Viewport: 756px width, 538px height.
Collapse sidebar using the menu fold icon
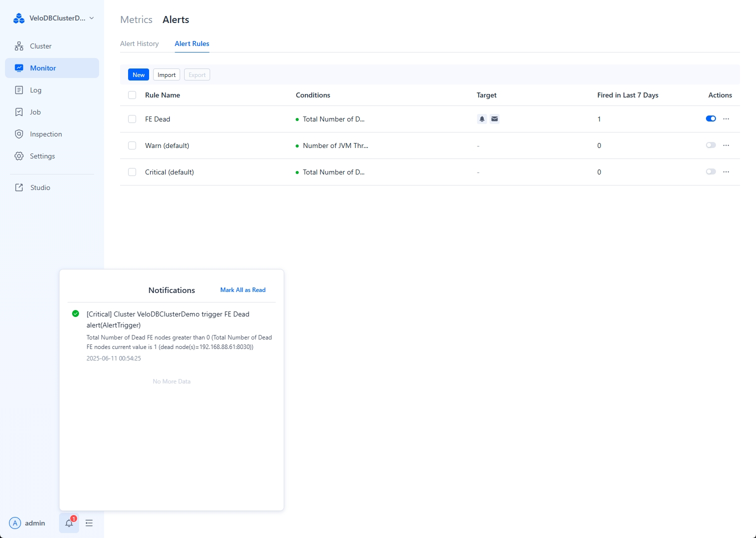pyautogui.click(x=89, y=523)
